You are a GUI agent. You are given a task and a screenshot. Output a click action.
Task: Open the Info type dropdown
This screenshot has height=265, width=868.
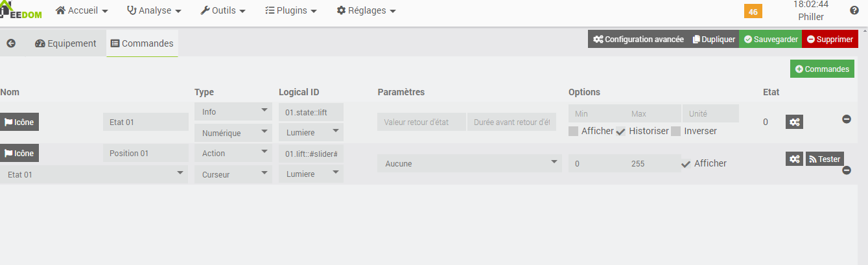click(233, 111)
